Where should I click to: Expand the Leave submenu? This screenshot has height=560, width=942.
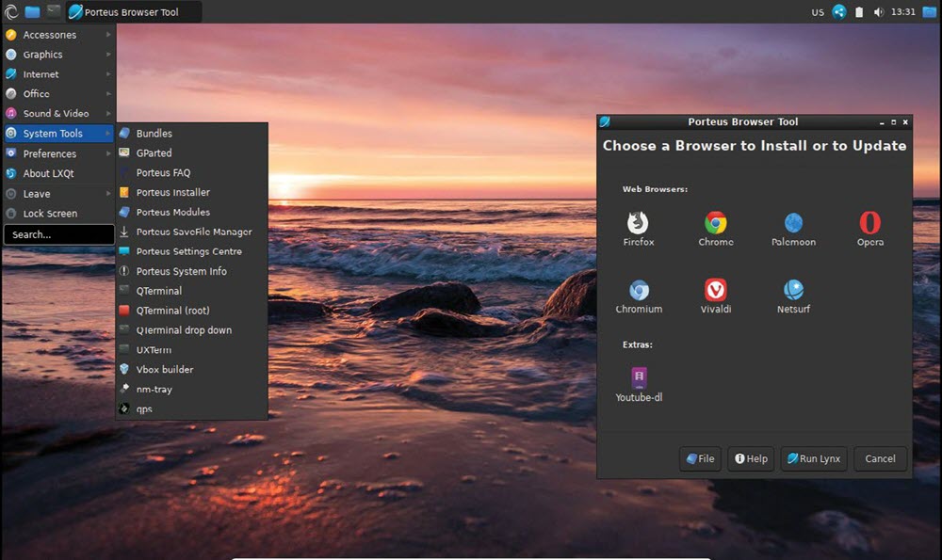click(57, 193)
